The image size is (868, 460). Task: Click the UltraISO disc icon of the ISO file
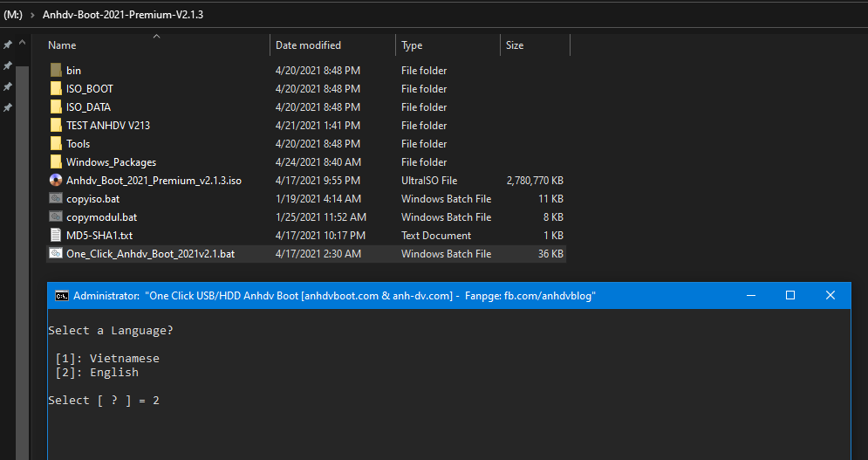tap(56, 180)
